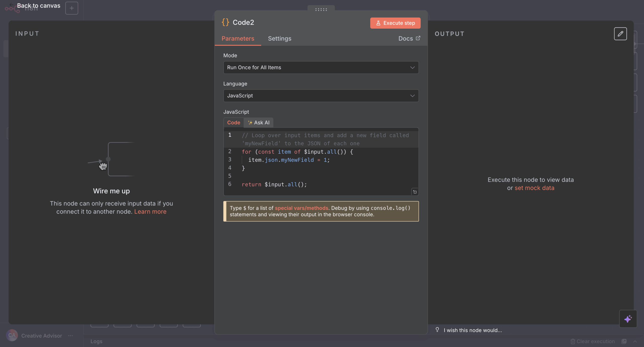
Task: Select the Parameters tab
Action: [238, 39]
